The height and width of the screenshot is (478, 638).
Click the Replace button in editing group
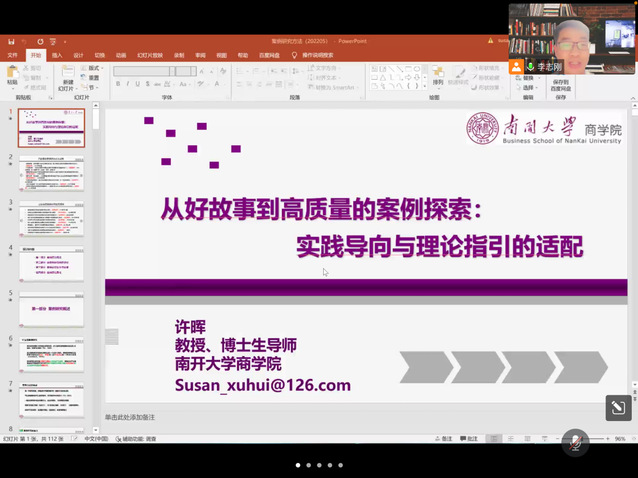528,77
